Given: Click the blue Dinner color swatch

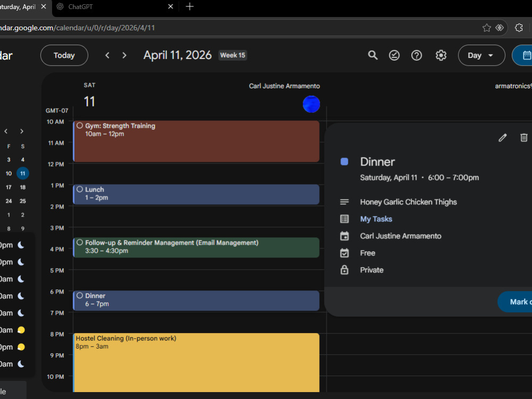Looking at the screenshot, I should coord(344,162).
